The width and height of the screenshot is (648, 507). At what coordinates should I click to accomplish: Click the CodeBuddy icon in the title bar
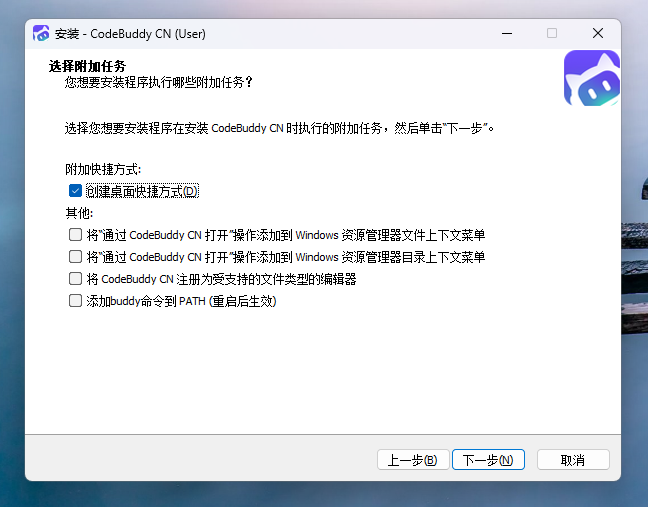[41, 33]
